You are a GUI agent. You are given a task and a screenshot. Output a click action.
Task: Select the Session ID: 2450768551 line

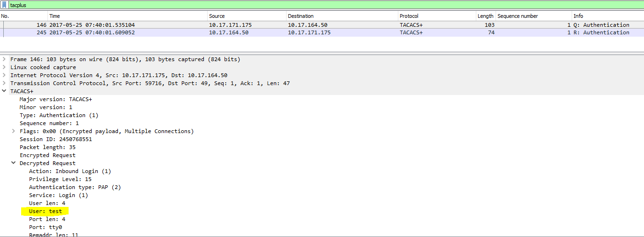click(x=56, y=139)
